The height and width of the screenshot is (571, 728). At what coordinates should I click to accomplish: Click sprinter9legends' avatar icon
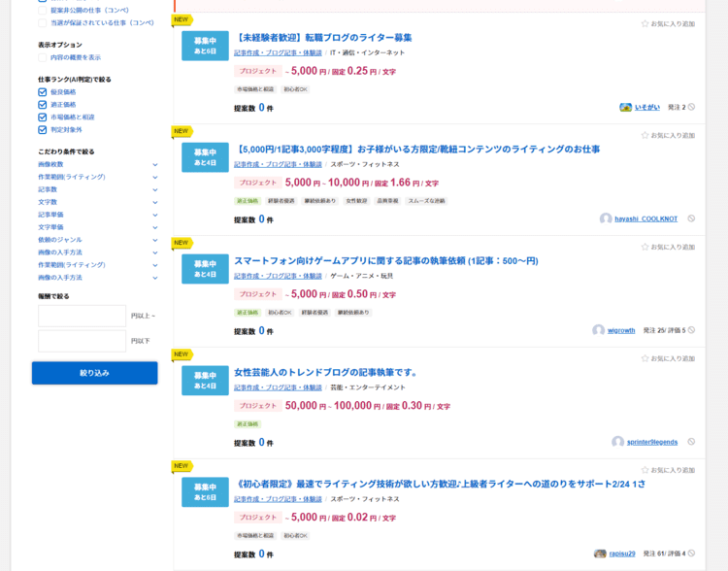coord(617,442)
